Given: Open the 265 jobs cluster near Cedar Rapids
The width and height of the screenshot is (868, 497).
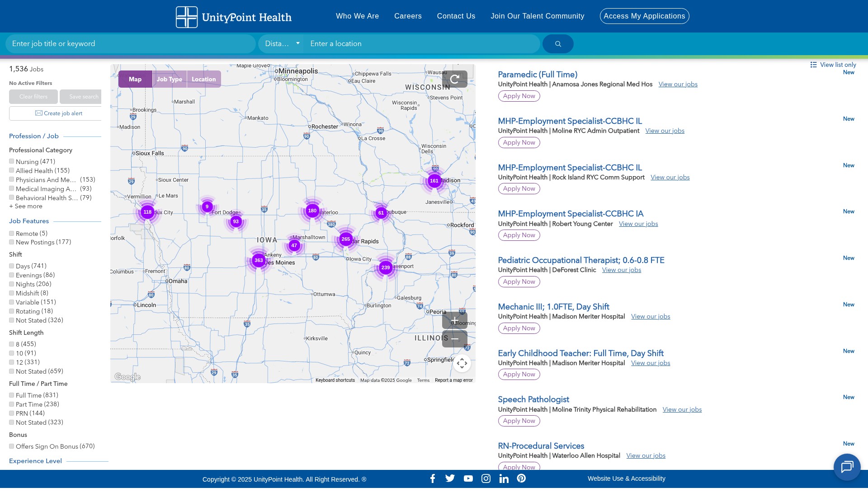Looking at the screenshot, I should tap(346, 239).
